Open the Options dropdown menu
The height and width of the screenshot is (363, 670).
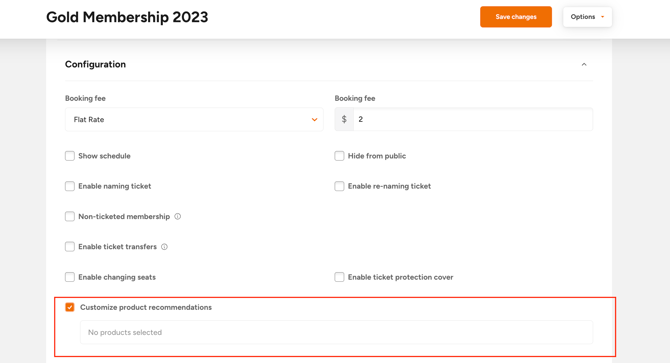click(x=587, y=17)
